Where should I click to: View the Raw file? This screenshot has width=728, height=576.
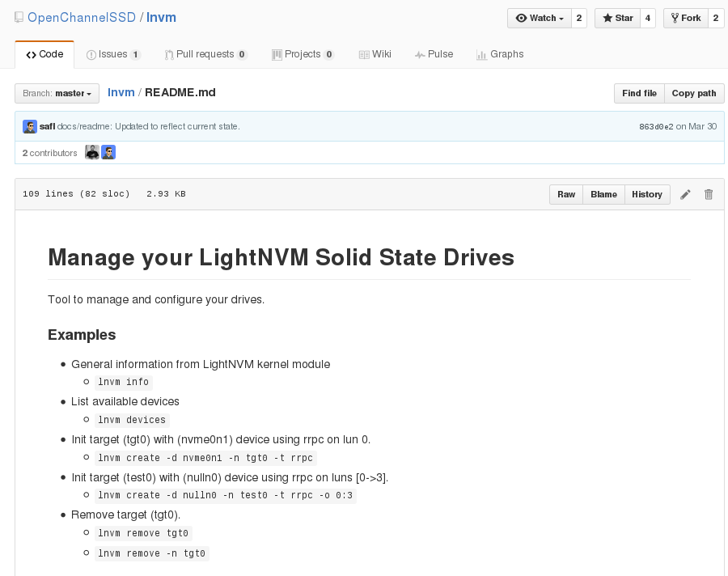pyautogui.click(x=566, y=195)
